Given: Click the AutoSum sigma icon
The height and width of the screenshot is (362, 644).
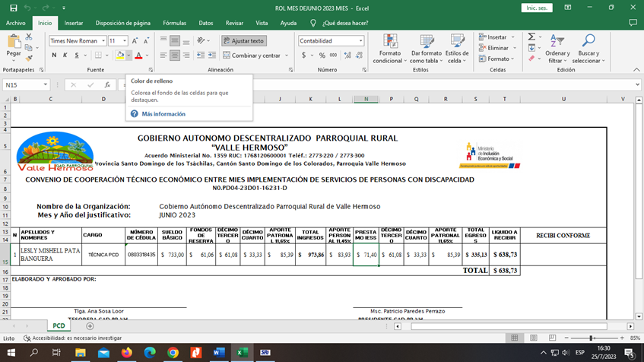Looking at the screenshot, I should pyautogui.click(x=531, y=37).
